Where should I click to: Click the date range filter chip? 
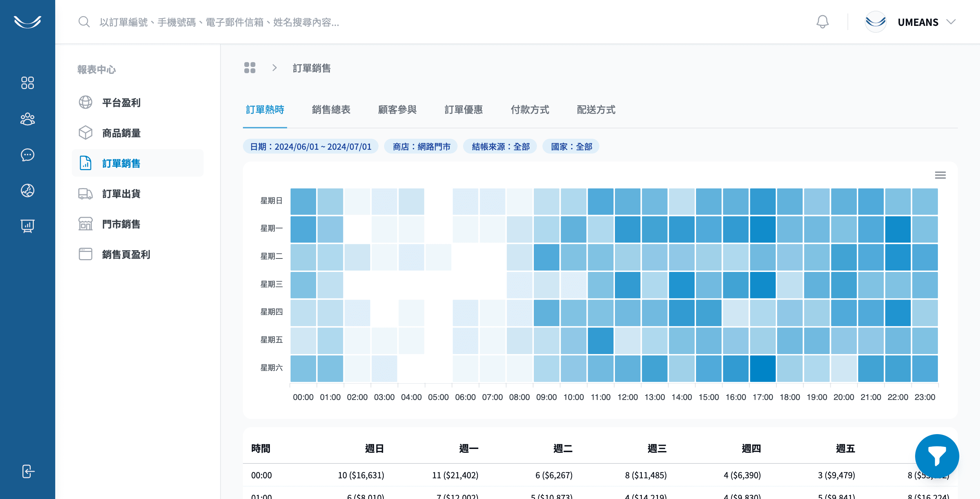(311, 146)
